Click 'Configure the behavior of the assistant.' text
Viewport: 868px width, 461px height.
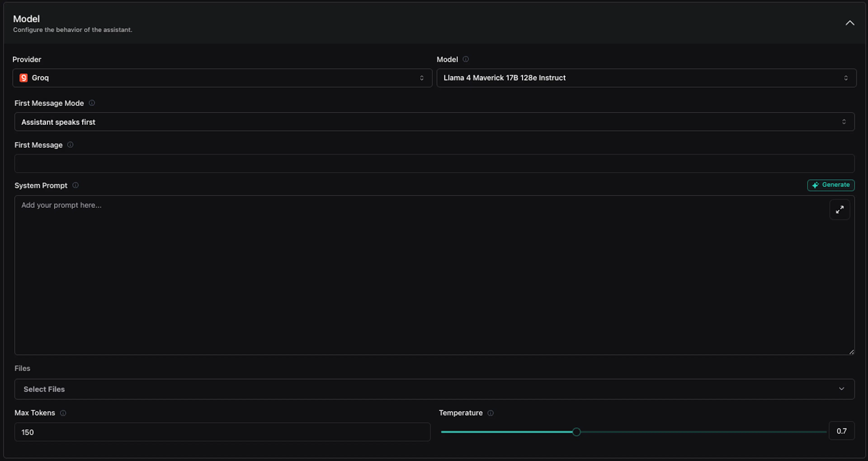coord(73,30)
